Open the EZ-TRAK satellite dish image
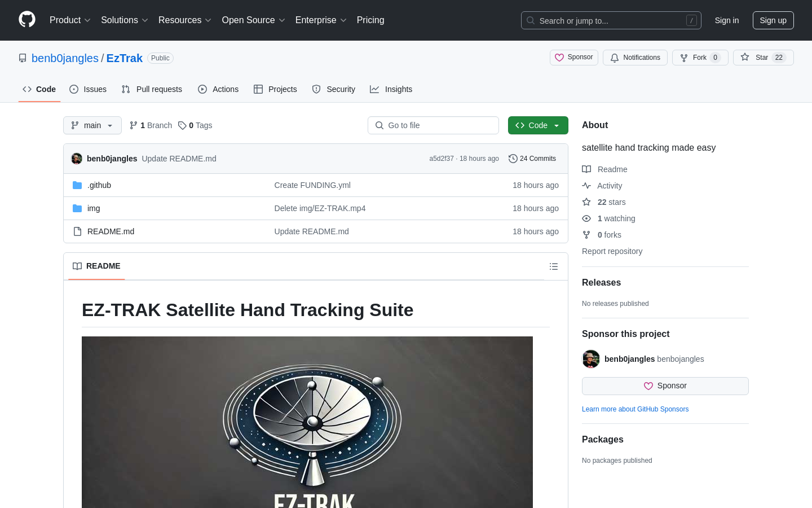 coord(307,422)
